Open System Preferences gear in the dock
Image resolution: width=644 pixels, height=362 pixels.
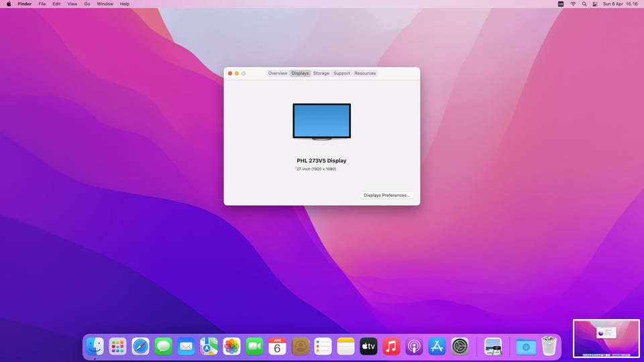[460, 346]
